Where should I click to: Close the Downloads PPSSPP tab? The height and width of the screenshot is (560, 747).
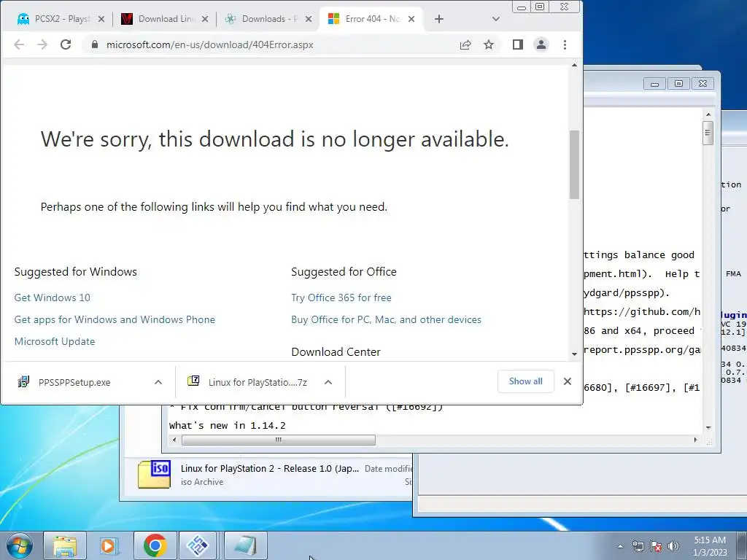click(x=309, y=19)
